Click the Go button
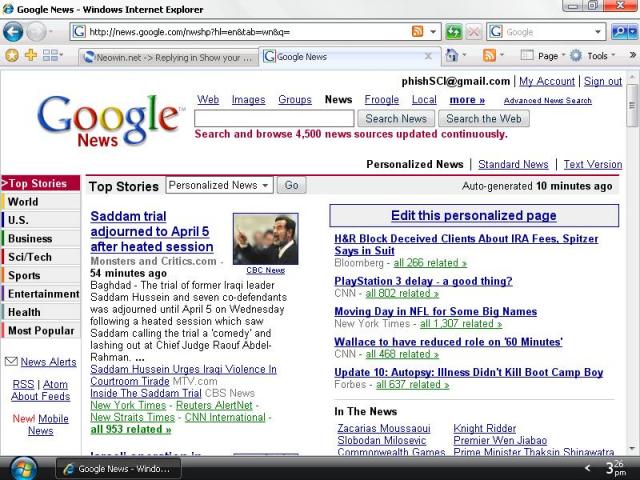Viewport: 640px width, 480px height. click(291, 185)
